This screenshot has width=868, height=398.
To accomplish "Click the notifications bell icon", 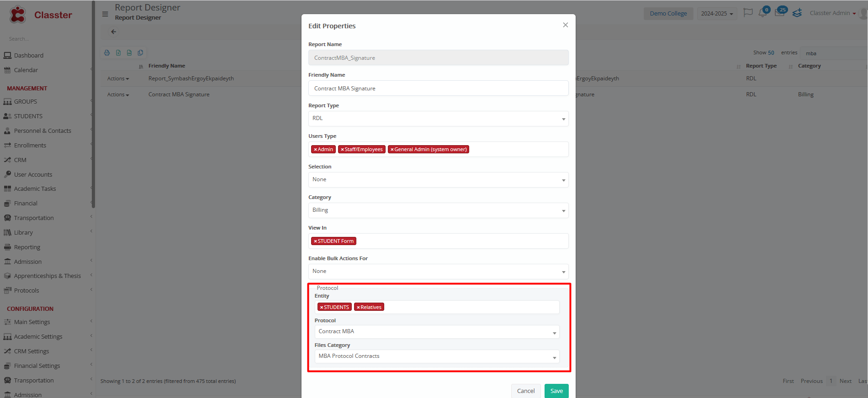I will (762, 13).
